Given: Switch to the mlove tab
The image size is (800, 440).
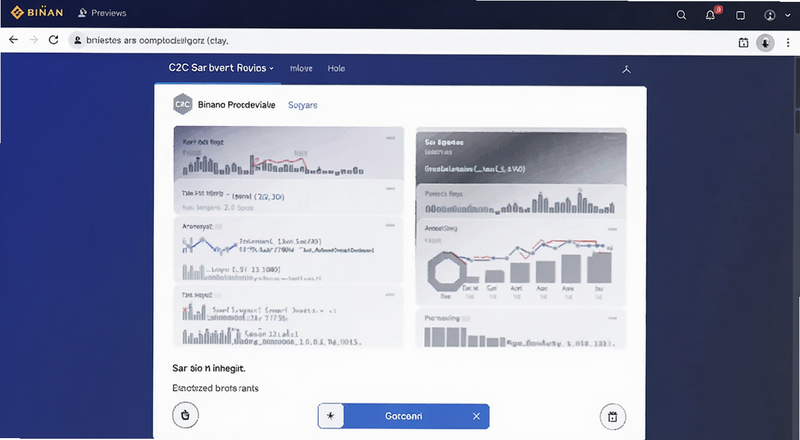Looking at the screenshot, I should (301, 68).
